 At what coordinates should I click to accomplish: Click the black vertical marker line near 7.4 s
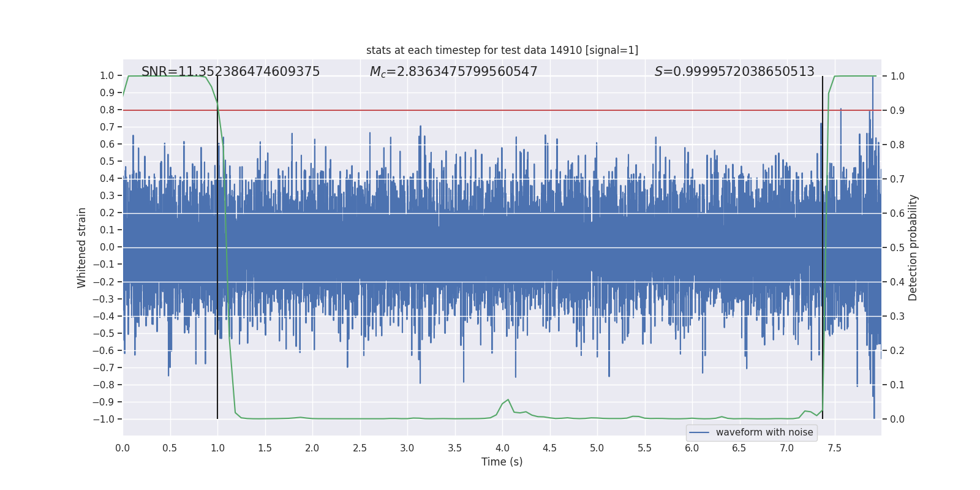(823, 247)
